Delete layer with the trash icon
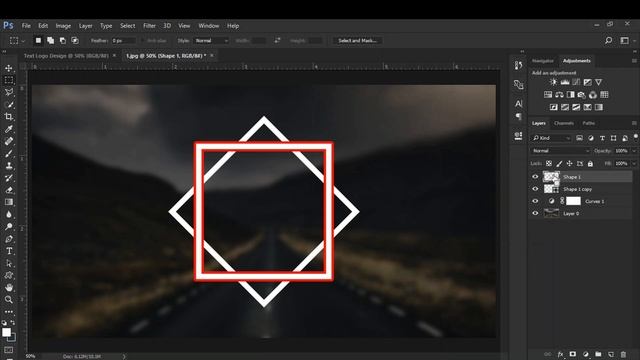This screenshot has height=360, width=640. (x=623, y=354)
